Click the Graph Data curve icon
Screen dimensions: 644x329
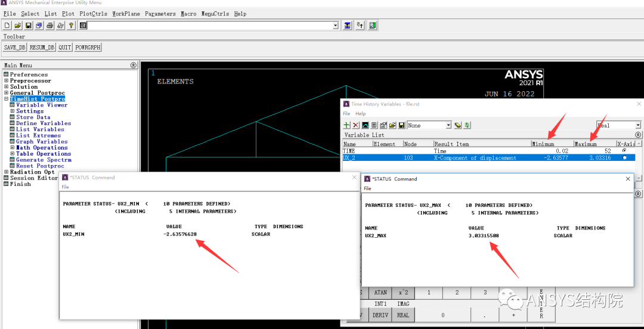[x=365, y=125]
